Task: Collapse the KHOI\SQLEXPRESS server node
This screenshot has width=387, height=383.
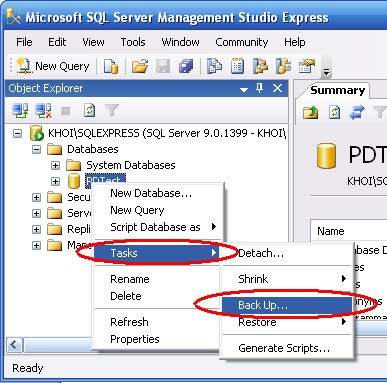Action: (17, 134)
